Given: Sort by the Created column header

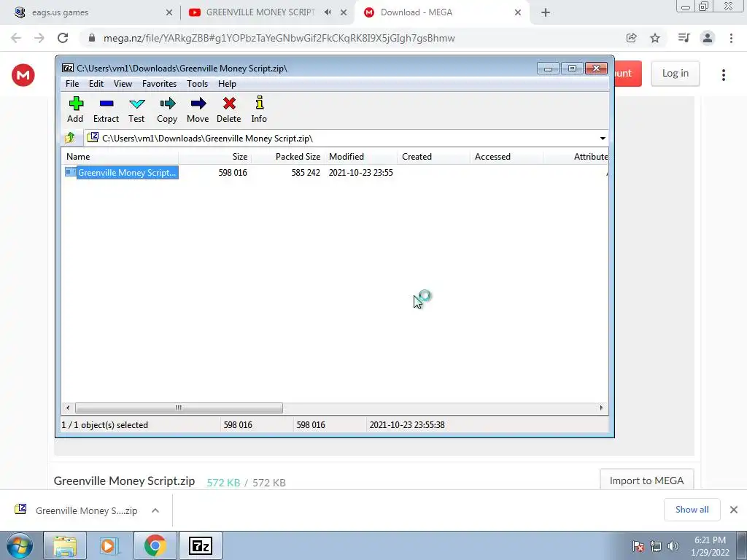Looking at the screenshot, I should [434, 157].
